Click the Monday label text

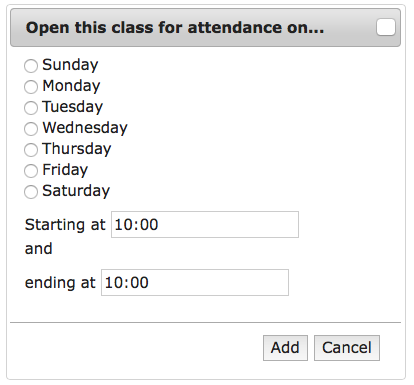[71, 86]
